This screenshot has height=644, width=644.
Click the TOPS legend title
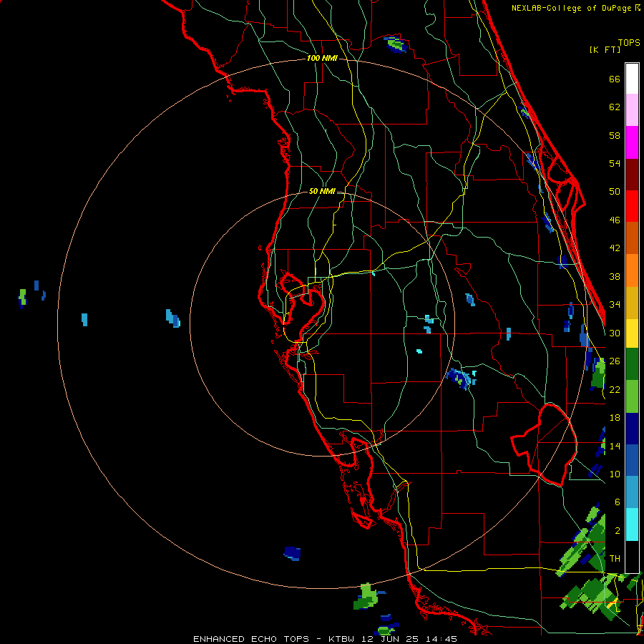click(x=629, y=43)
